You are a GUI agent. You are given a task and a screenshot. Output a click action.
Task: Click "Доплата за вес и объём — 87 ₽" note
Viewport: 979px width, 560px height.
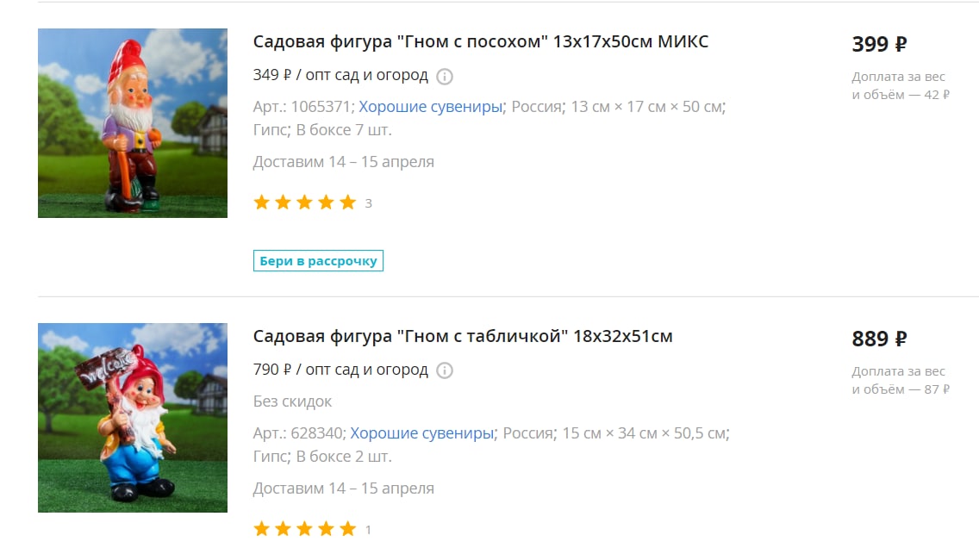click(x=901, y=380)
